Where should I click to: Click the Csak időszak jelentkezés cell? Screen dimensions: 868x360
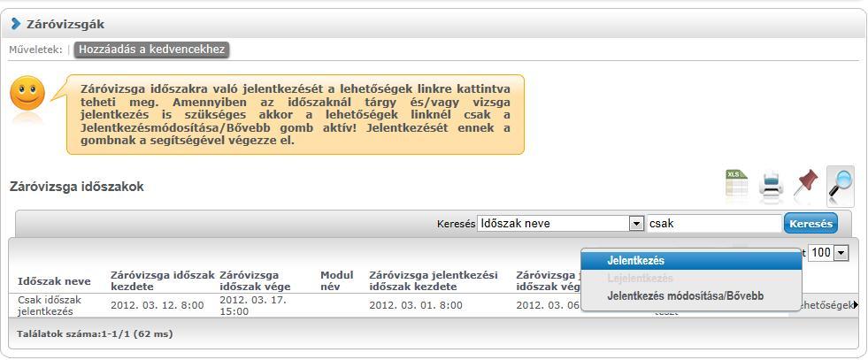[x=50, y=305]
